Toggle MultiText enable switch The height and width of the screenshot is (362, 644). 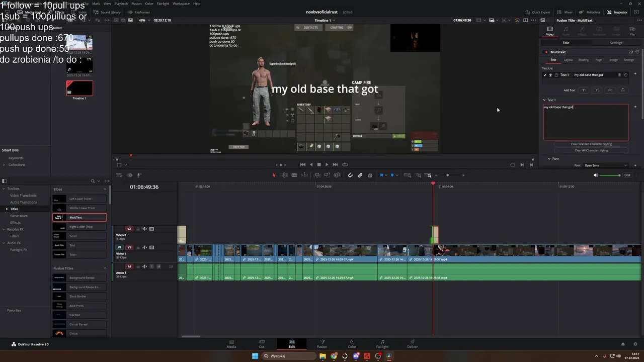click(x=546, y=52)
